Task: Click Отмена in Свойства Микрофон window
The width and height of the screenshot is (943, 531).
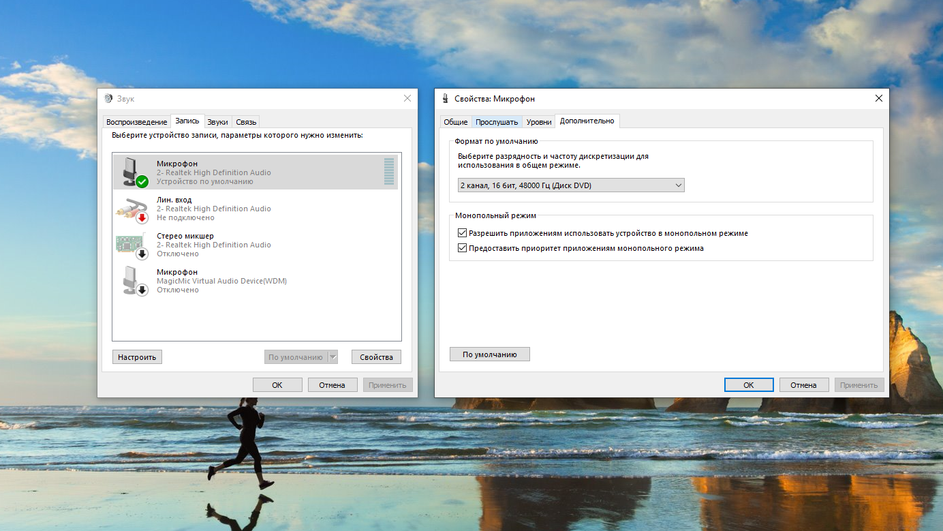Action: point(803,385)
